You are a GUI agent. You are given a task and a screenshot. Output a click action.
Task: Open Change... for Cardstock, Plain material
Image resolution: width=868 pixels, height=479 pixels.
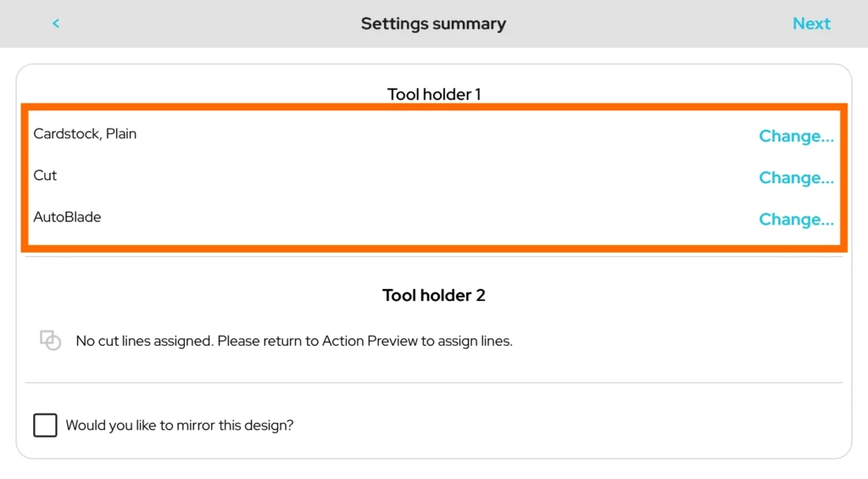[796, 136]
